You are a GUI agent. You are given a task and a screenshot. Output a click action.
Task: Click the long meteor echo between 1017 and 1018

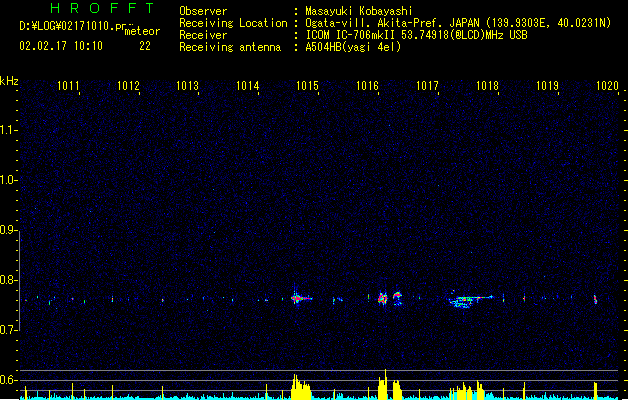[470, 300]
